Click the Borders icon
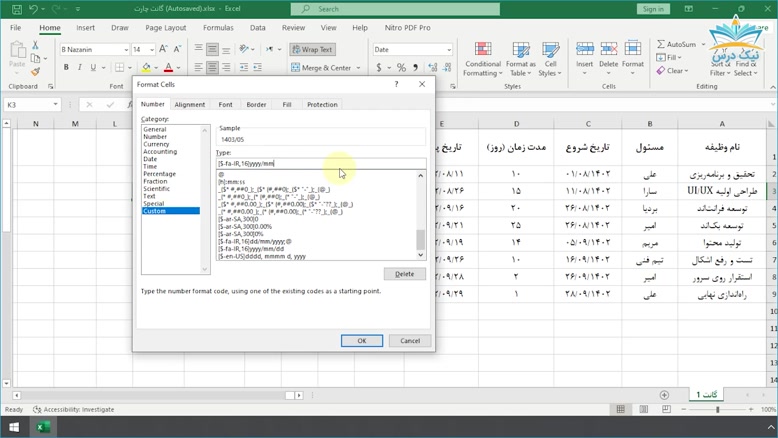The width and height of the screenshot is (778, 438). [x=120, y=67]
